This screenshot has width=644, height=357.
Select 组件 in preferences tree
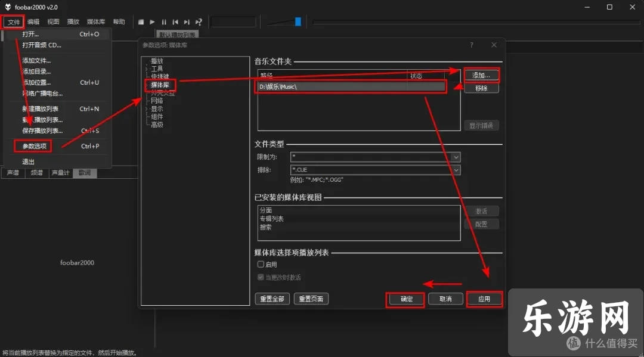click(157, 117)
